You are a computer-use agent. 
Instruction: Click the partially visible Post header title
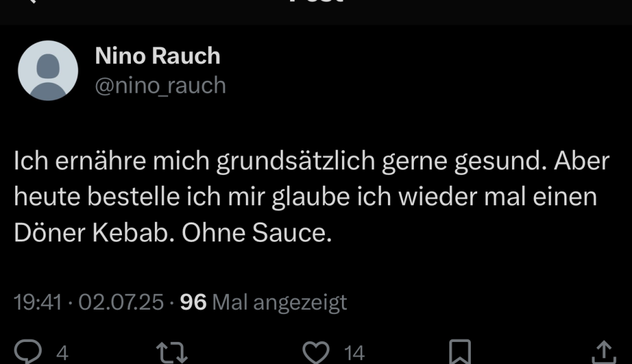coord(316,2)
